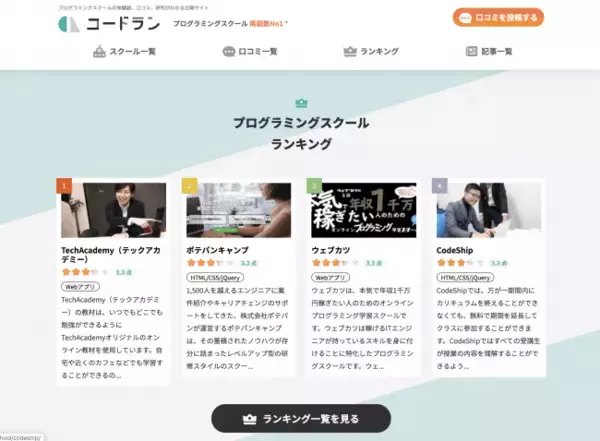Click the ポテパンキャンプ title link
This screenshot has height=441, width=600.
pyautogui.click(x=217, y=250)
